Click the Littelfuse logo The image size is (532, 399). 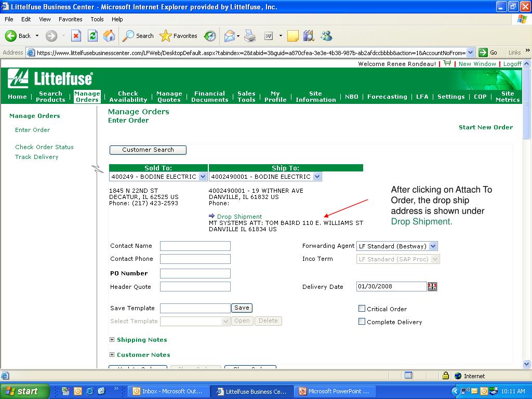(50, 78)
